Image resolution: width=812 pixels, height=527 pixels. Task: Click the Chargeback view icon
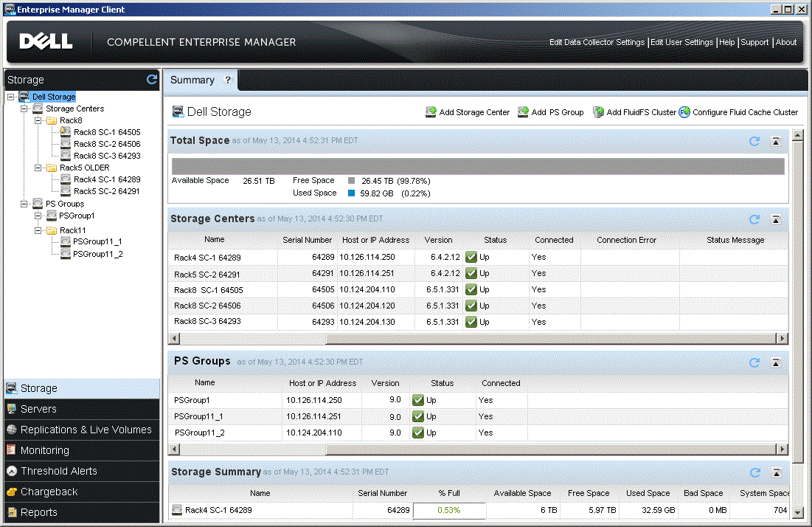coord(11,492)
